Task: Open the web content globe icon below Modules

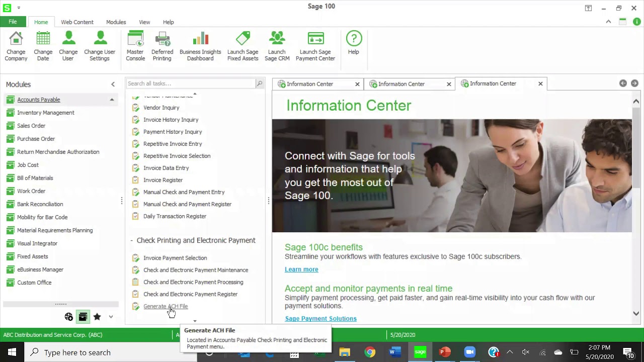Action: click(69, 317)
